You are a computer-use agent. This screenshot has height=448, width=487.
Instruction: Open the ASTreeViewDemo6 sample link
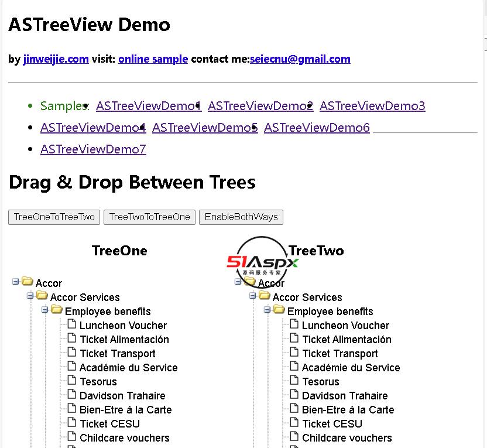[x=317, y=128]
